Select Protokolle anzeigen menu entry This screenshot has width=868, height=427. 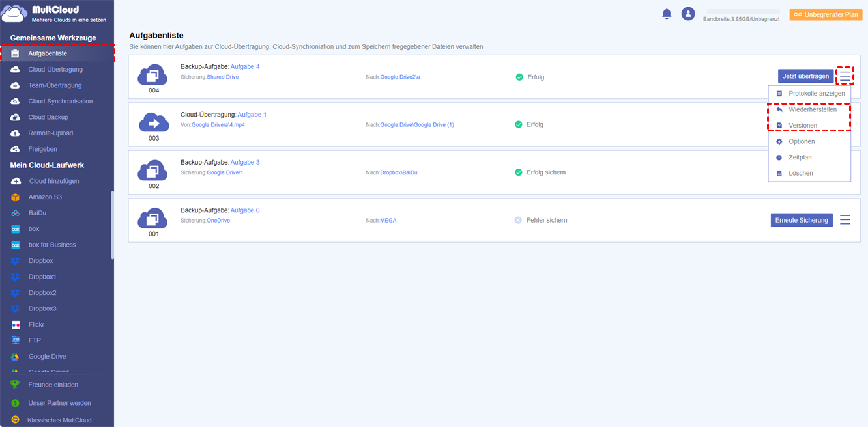click(816, 94)
